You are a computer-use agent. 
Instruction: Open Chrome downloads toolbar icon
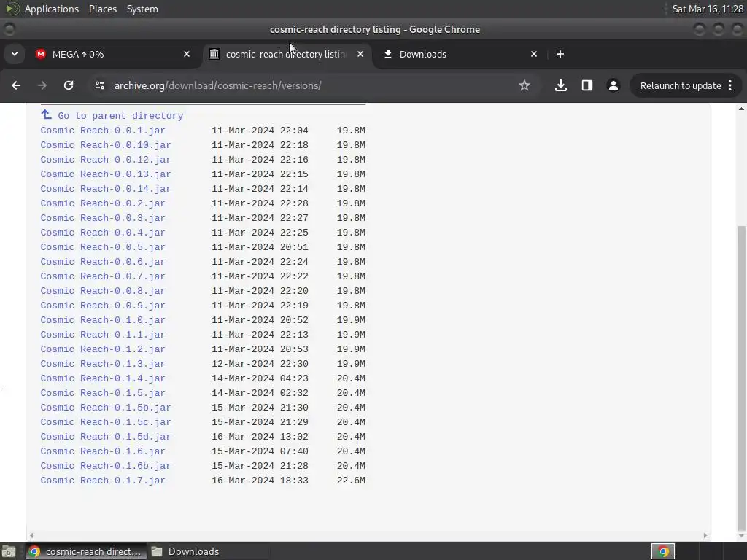[x=561, y=86]
